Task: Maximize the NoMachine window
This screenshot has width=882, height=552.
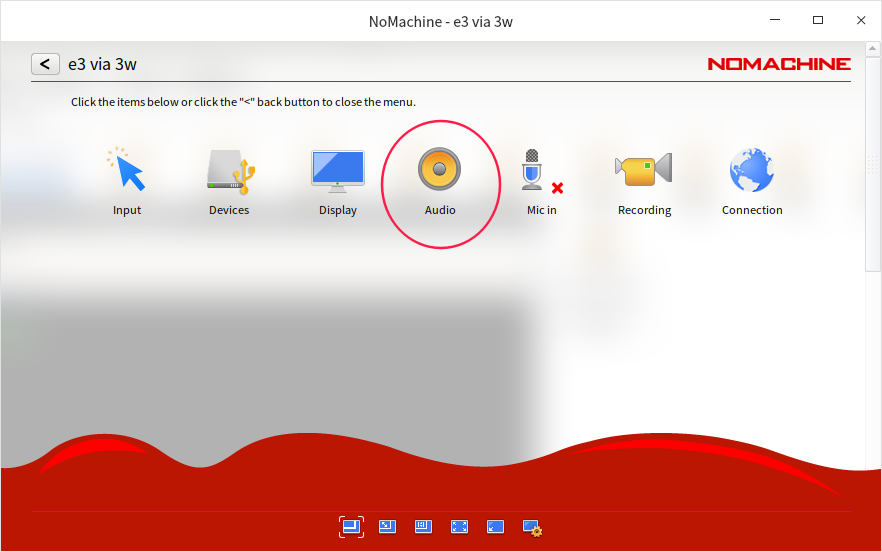Action: pos(818,20)
